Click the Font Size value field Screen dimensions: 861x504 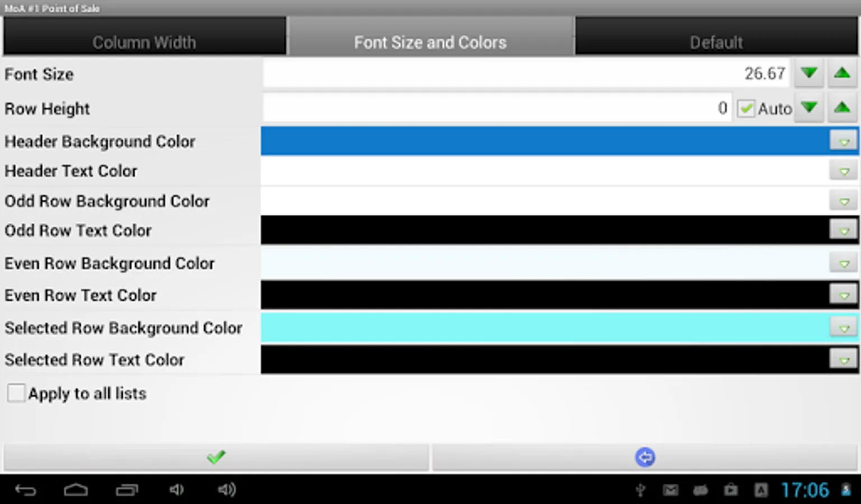[x=526, y=73]
